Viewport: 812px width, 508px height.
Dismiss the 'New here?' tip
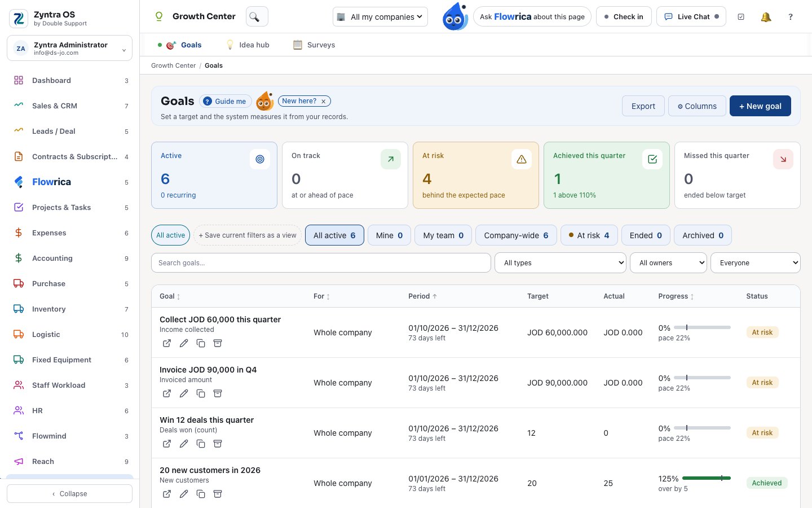point(324,102)
